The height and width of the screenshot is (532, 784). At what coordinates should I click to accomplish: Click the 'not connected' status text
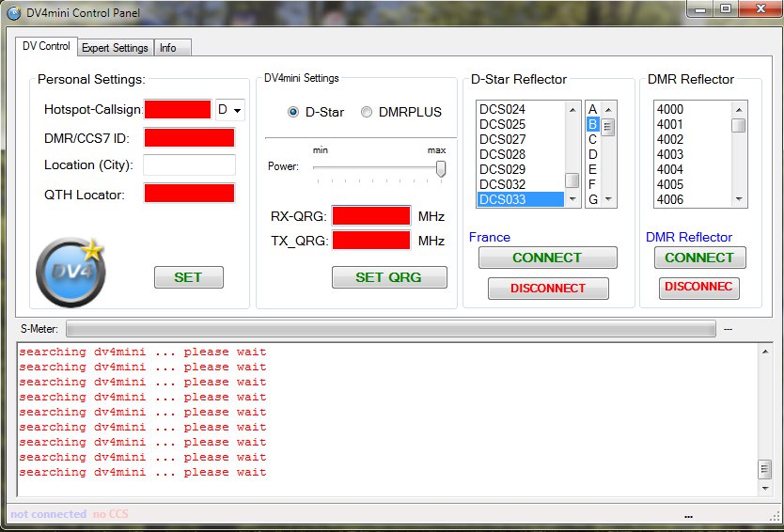click(49, 514)
